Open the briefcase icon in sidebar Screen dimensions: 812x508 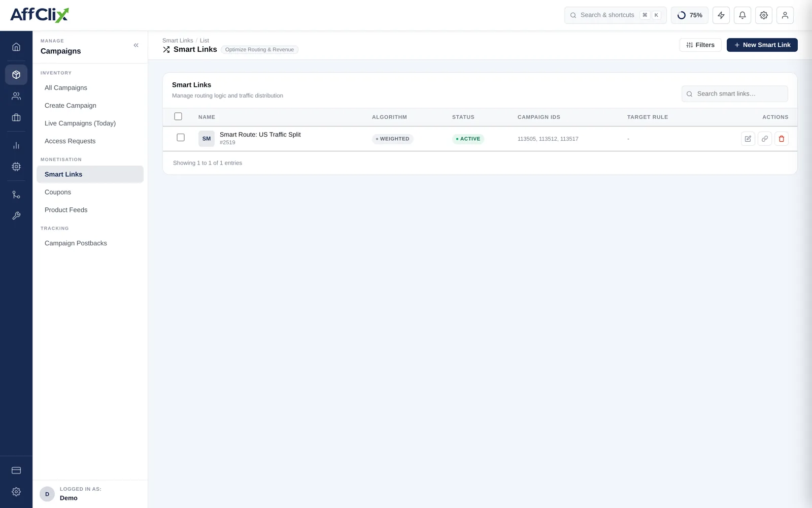(x=16, y=117)
